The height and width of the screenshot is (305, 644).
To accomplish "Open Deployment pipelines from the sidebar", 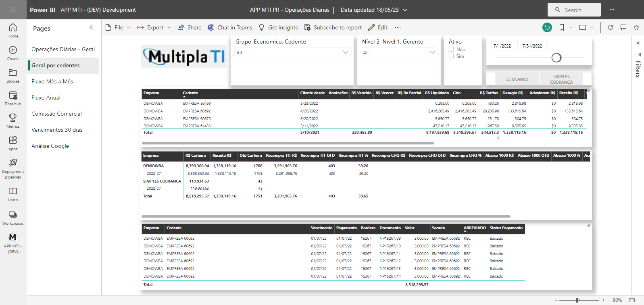I will [13, 168].
